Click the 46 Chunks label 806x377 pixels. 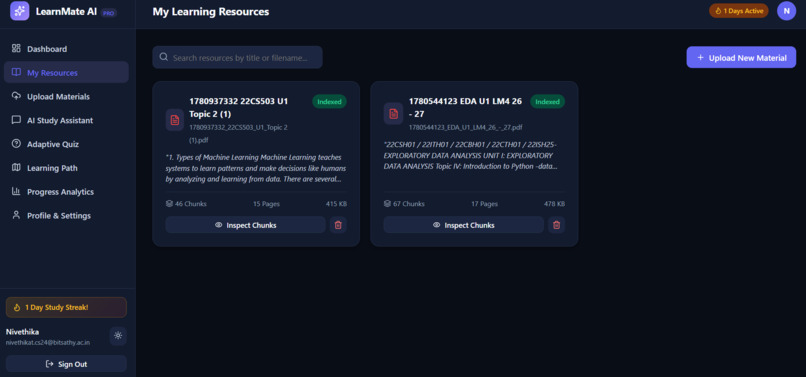(x=186, y=204)
